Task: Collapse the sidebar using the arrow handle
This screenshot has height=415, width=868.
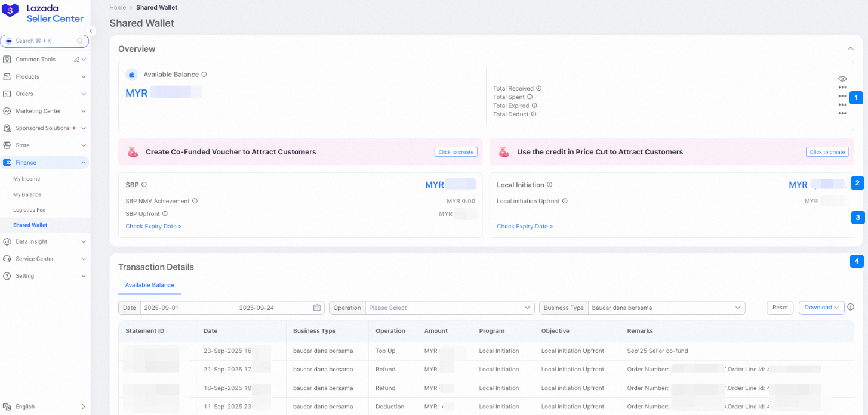Action: 91,31
